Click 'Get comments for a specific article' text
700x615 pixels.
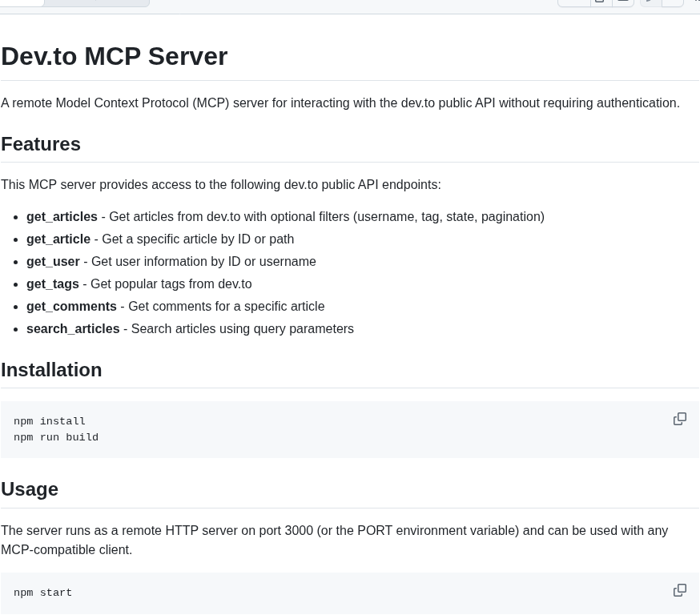(227, 307)
